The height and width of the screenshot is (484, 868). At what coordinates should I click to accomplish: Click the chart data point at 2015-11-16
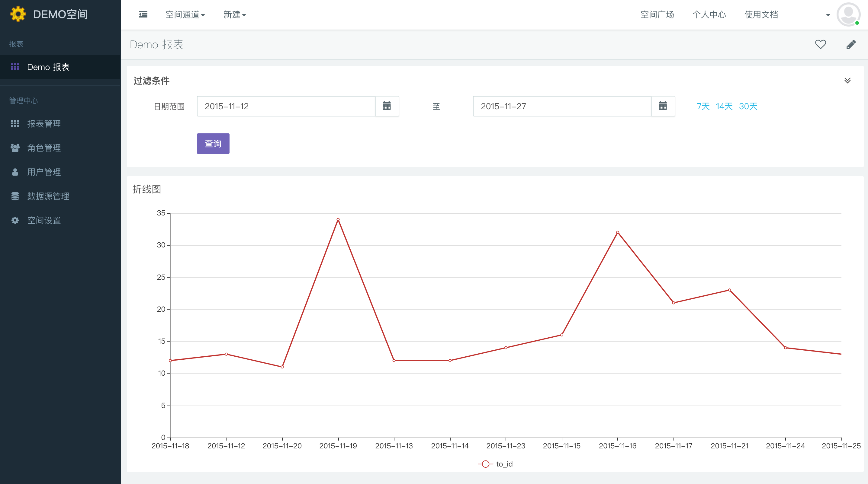(618, 232)
